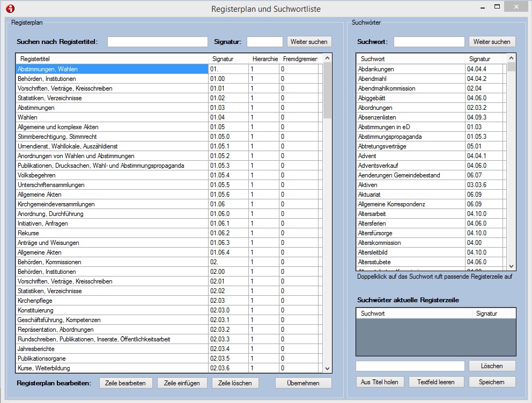Click the Signatur search input field
The image size is (532, 403).
point(264,42)
